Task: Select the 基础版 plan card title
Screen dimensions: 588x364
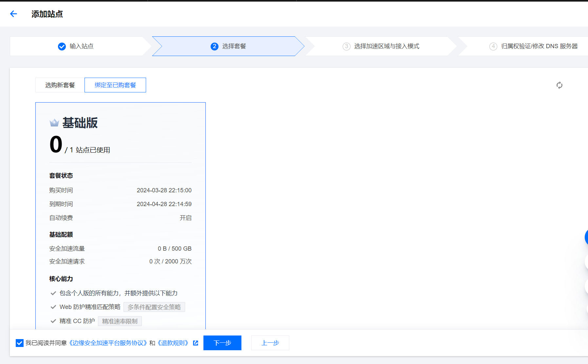Action: point(80,123)
